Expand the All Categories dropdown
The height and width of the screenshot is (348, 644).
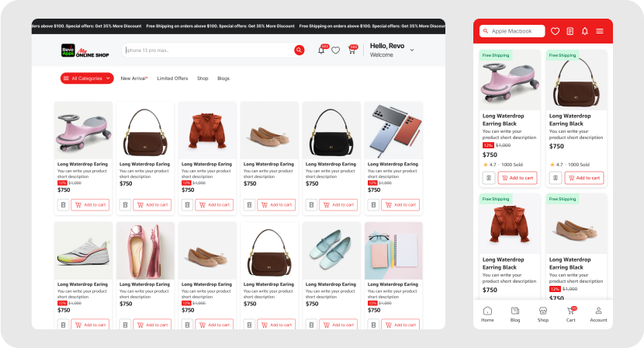87,78
